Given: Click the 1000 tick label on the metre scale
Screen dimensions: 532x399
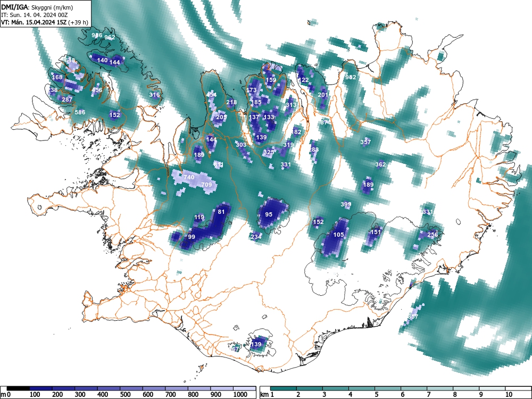Looking at the screenshot, I should (240, 395).
